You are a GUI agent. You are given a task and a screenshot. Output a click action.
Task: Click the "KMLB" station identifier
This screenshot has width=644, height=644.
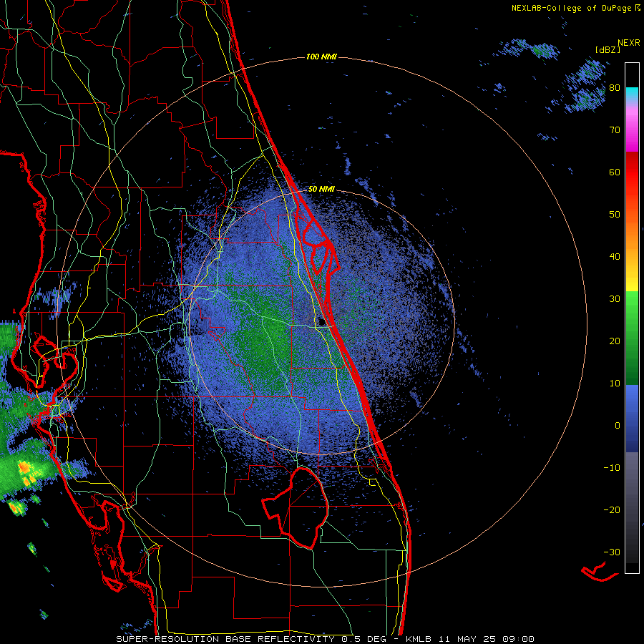pos(418,639)
